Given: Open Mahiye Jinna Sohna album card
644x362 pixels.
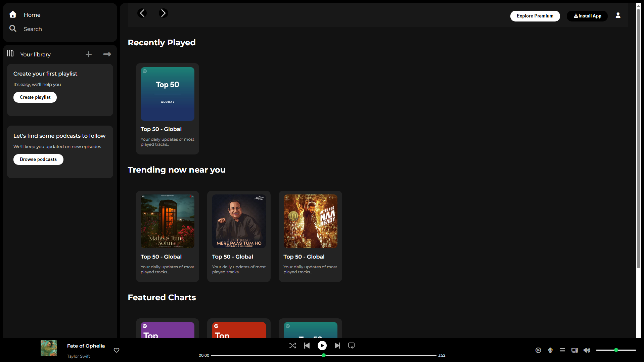Looking at the screenshot, I should click(x=168, y=236).
